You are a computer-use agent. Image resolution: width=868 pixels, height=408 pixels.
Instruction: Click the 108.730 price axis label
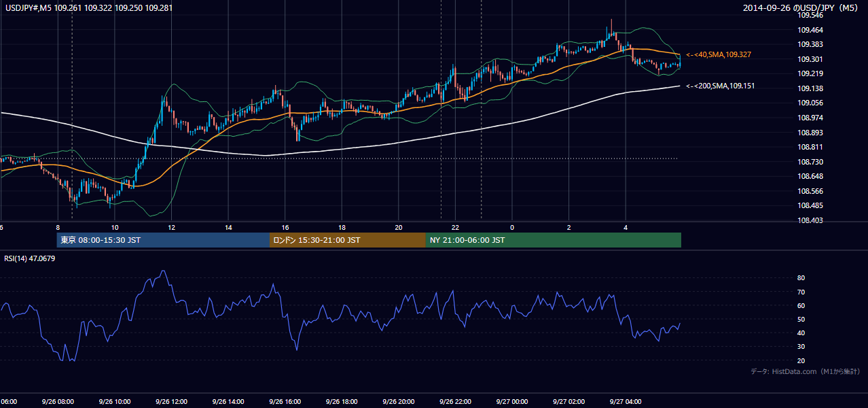[810, 162]
